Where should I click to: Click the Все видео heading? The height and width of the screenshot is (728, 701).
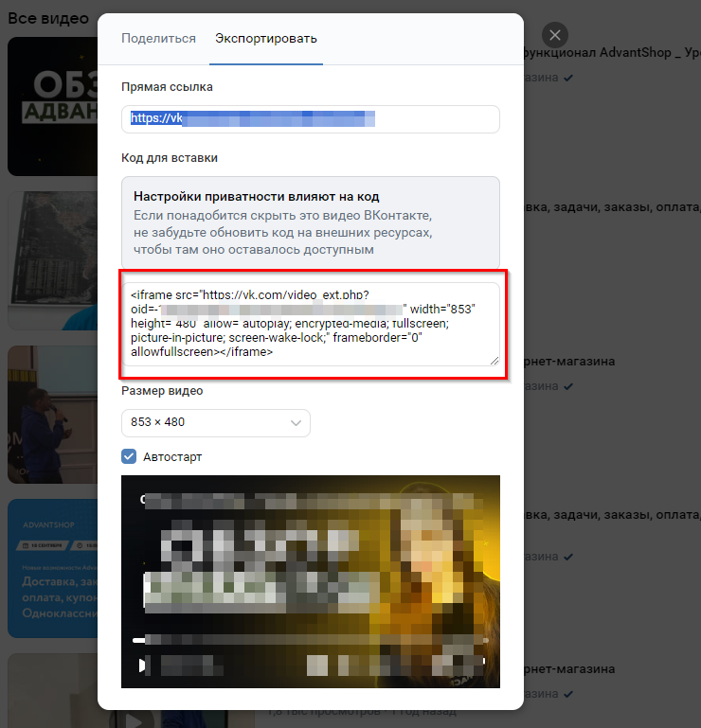pos(47,18)
